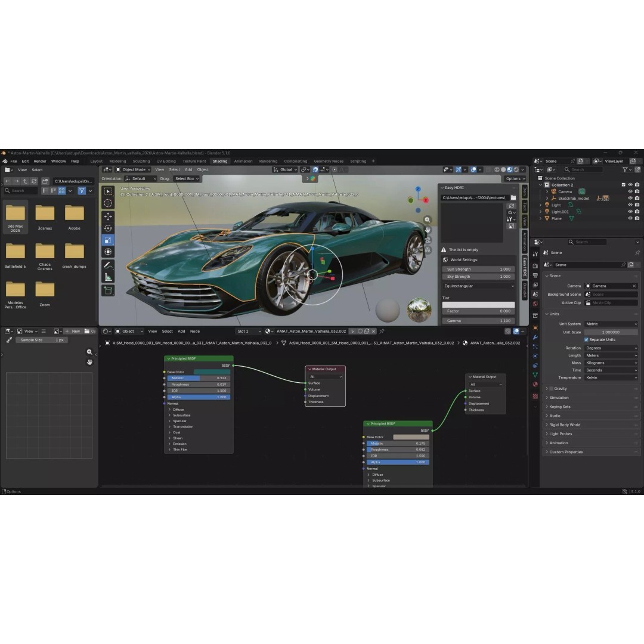The image size is (644, 644).
Task: Choose the Move tool in viewport toolbar
Action: [108, 216]
